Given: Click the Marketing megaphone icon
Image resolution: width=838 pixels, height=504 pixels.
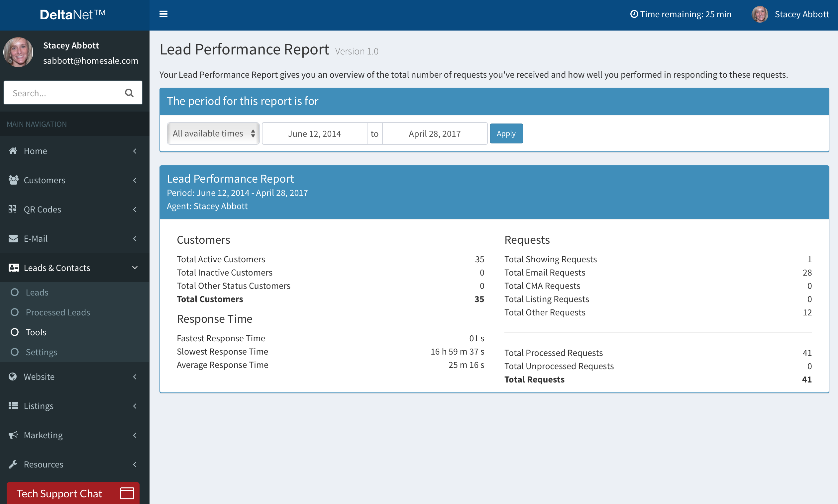Looking at the screenshot, I should (x=13, y=435).
